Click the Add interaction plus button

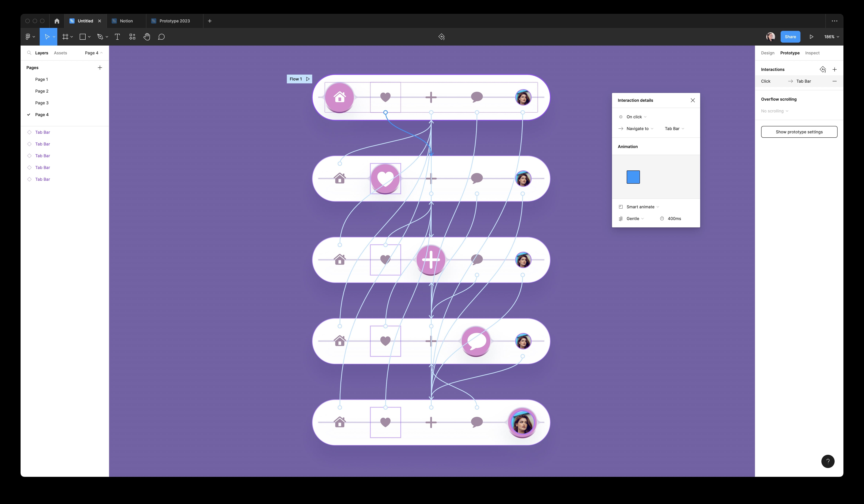point(835,69)
